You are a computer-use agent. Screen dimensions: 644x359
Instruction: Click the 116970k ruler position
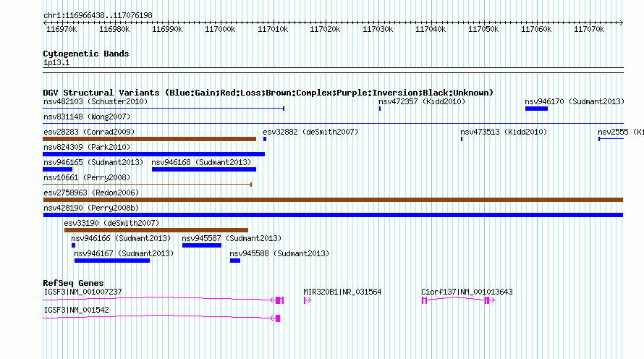62,29
